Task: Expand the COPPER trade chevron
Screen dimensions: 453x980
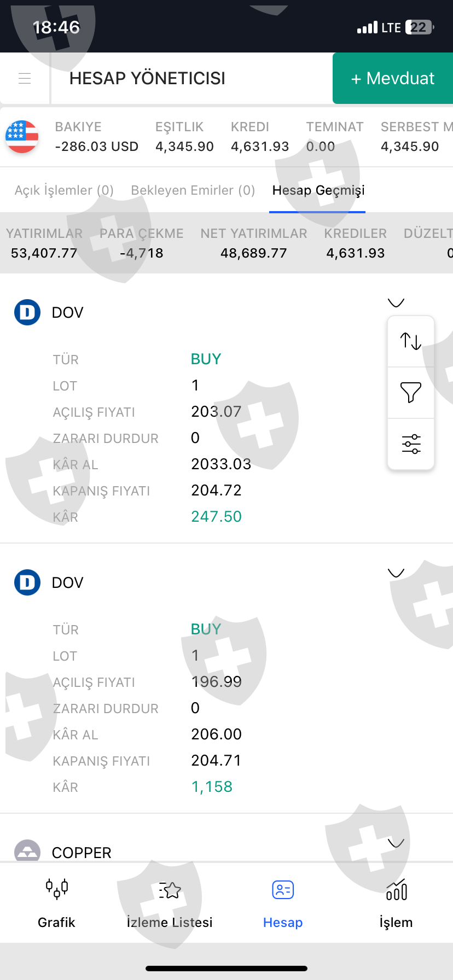Action: (x=396, y=843)
